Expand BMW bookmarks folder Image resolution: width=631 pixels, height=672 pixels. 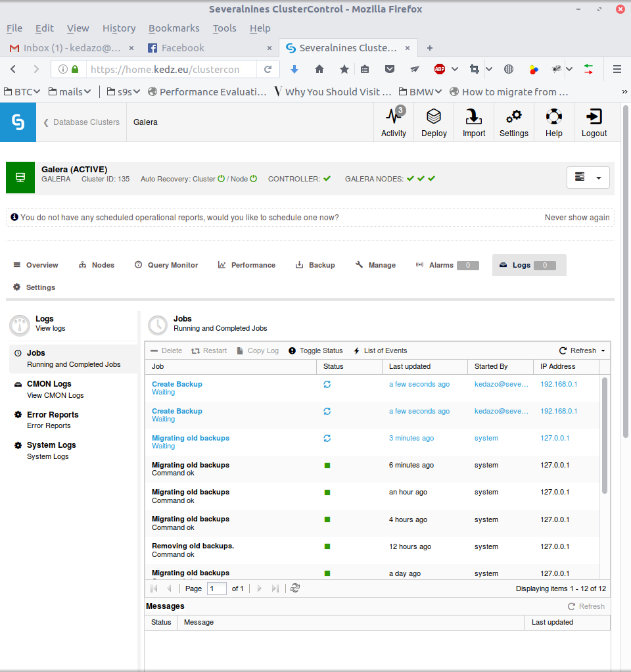420,91
